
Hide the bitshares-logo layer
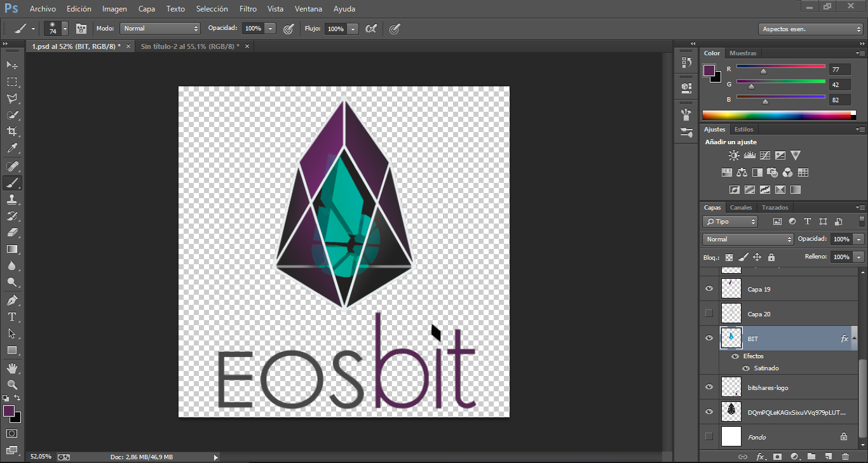709,387
